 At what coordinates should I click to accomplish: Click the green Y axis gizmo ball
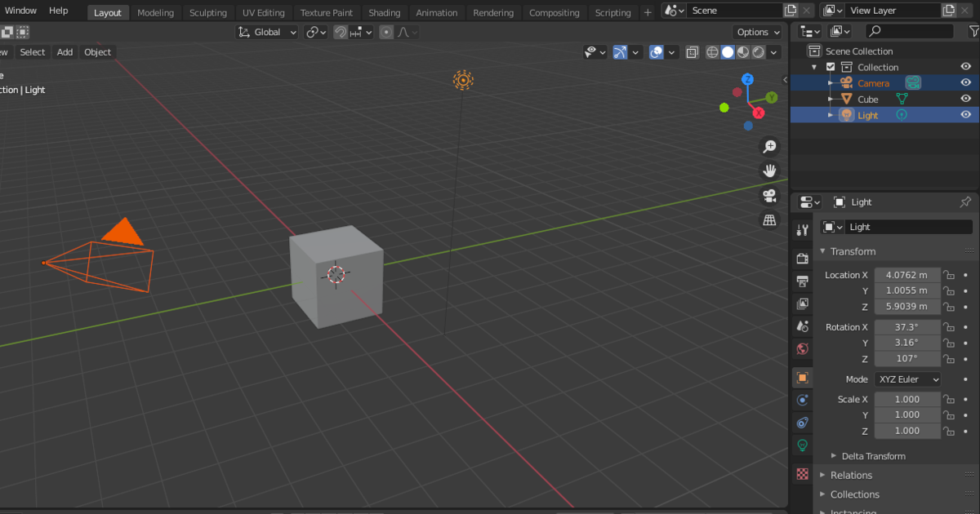point(772,97)
